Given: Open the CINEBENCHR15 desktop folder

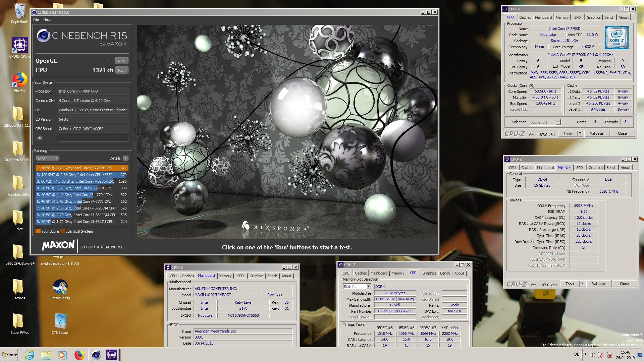Looking at the screenshot, I should 17,151.
